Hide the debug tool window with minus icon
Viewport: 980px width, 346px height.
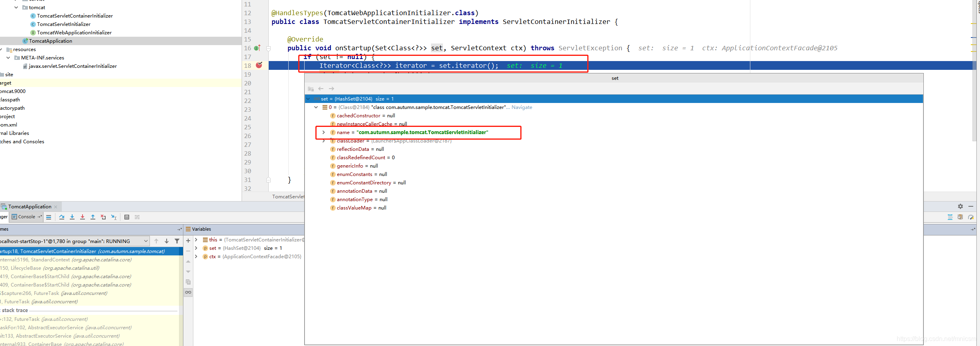click(x=971, y=206)
